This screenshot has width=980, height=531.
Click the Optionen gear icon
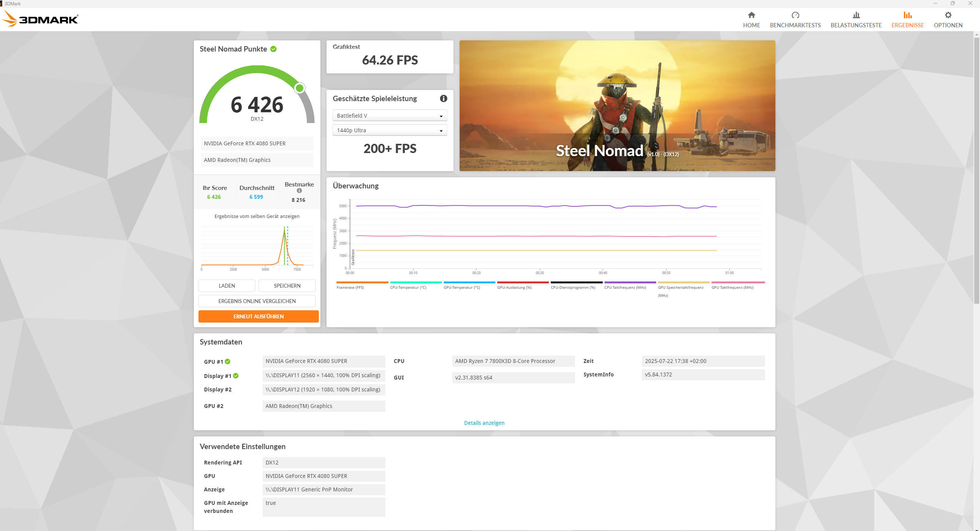(948, 15)
